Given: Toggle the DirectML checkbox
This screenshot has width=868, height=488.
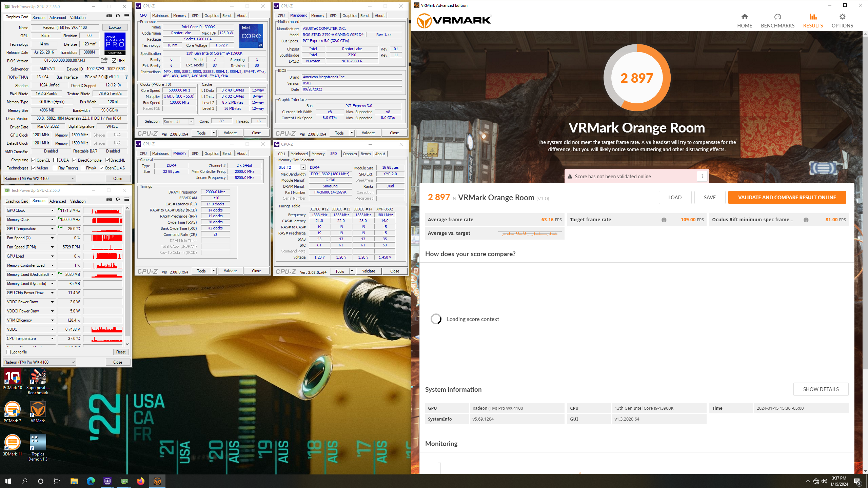Looking at the screenshot, I should coord(107,160).
